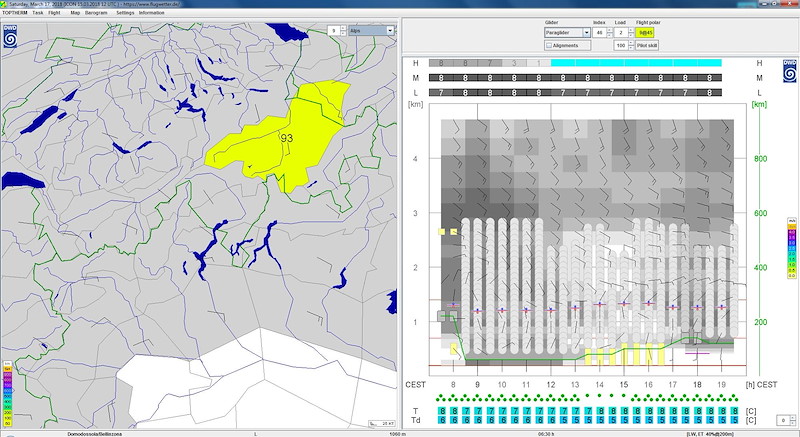Click the m/s climb rate color legend
The image size is (800, 437).
(x=792, y=248)
